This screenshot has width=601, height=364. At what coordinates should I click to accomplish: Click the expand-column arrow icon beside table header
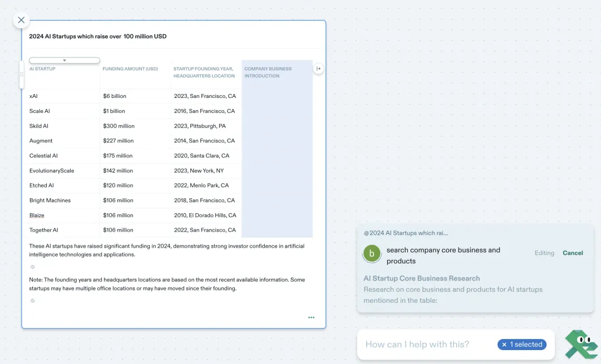(x=318, y=68)
